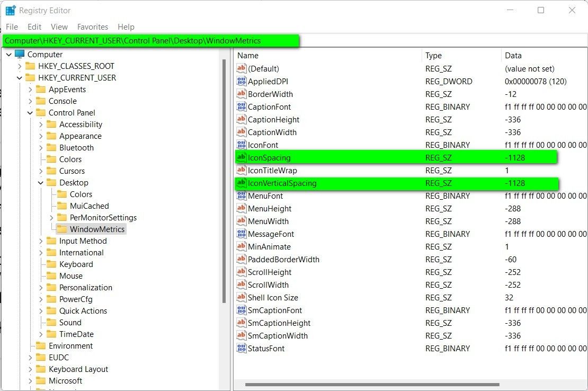The width and height of the screenshot is (588, 391).
Task: Collapse the HKEY_CURRENT_USER branch
Action: pos(20,77)
